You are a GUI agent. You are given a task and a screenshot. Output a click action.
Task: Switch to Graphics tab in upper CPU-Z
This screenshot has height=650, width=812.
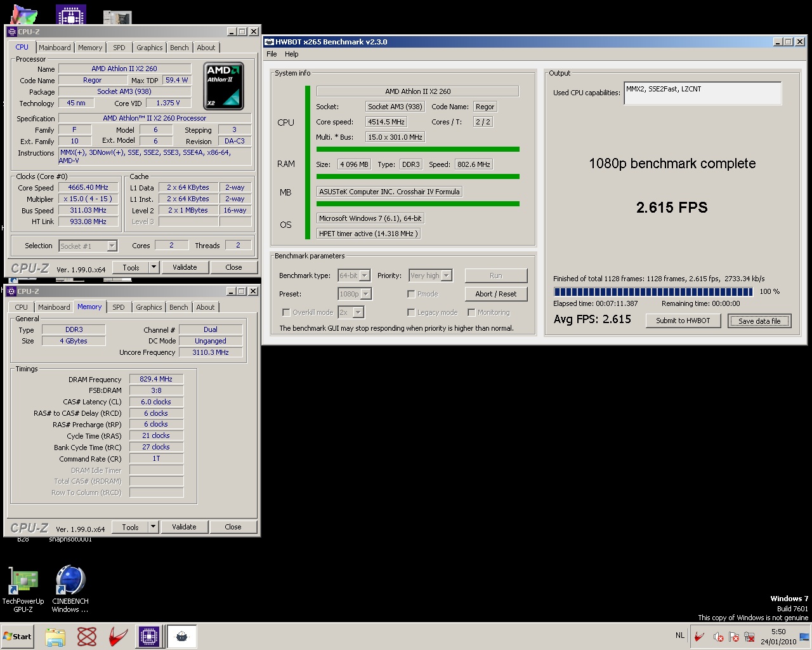150,48
